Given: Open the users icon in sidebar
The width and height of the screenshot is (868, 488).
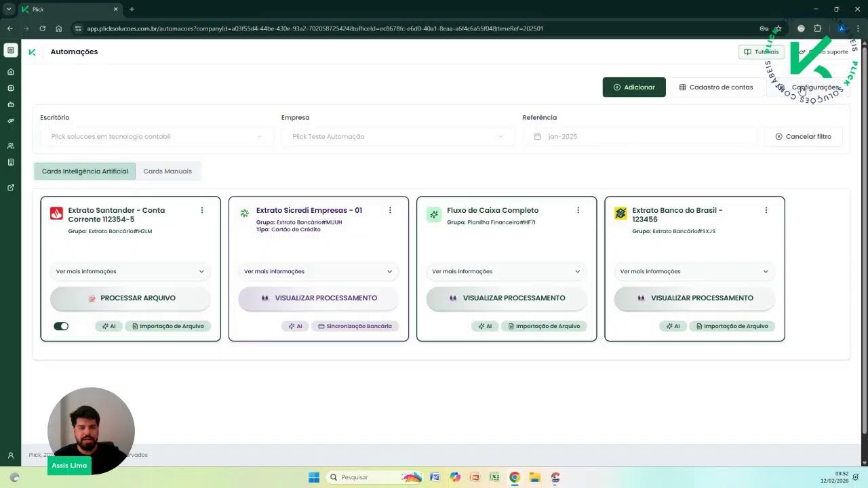Looking at the screenshot, I should point(10,146).
